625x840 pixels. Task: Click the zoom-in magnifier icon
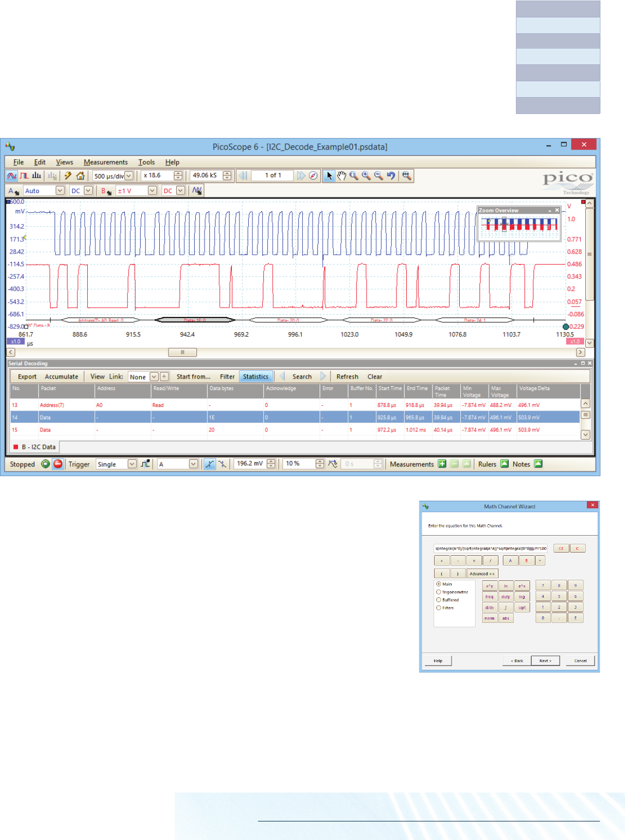[x=366, y=176]
